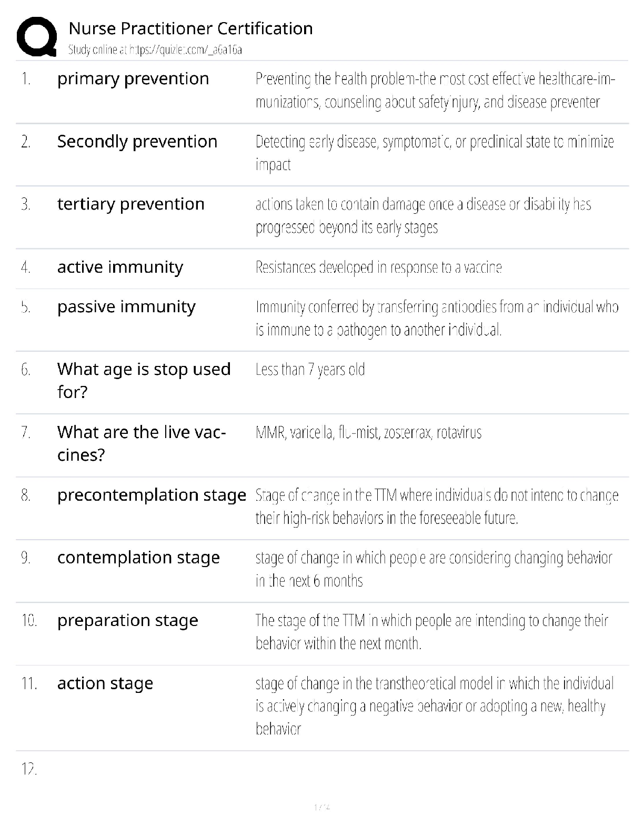
Task: Click the 'tertiary prevention' term
Action: click(131, 204)
